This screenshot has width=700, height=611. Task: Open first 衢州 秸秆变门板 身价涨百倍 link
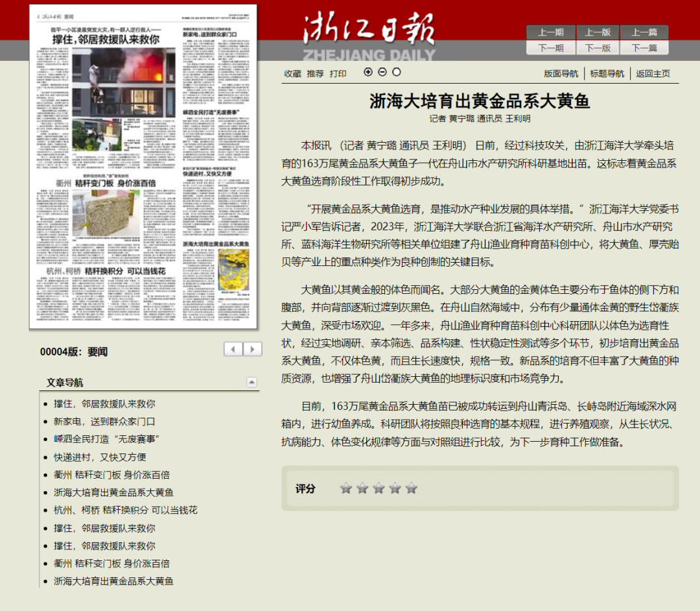click(x=111, y=475)
